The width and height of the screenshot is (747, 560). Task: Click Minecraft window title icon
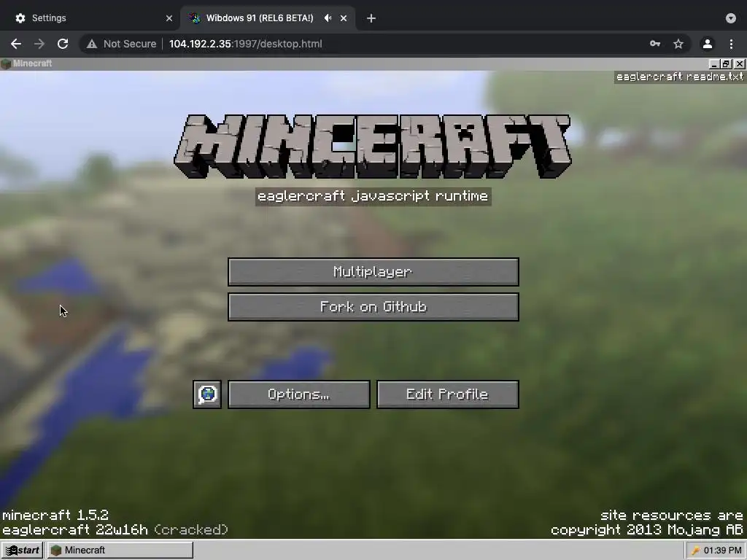6,64
